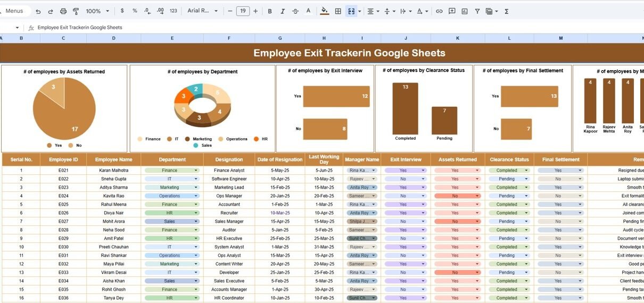Toggle bold formatting
The width and height of the screenshot is (644, 303).
pyautogui.click(x=270, y=11)
